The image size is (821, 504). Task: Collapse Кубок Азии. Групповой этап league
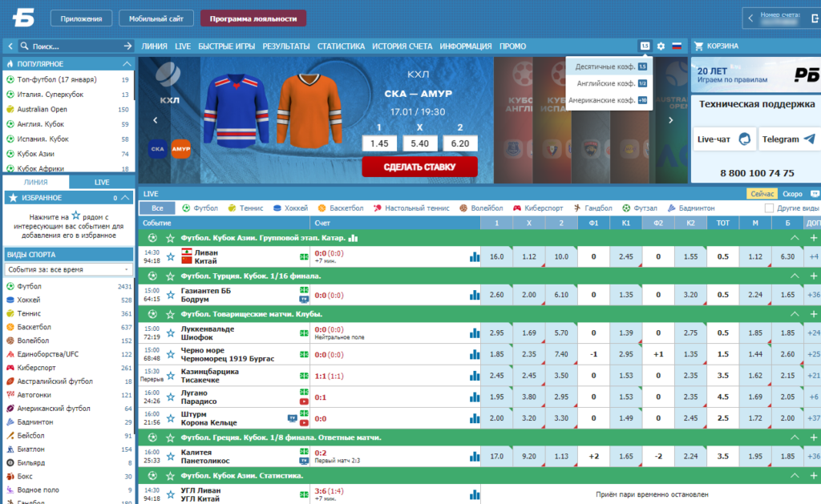click(795, 238)
